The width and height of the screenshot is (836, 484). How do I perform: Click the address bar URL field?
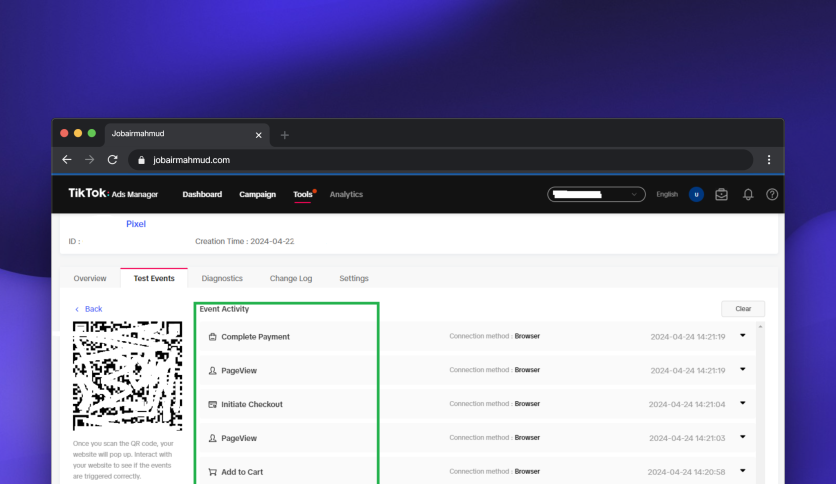[x=440, y=160]
